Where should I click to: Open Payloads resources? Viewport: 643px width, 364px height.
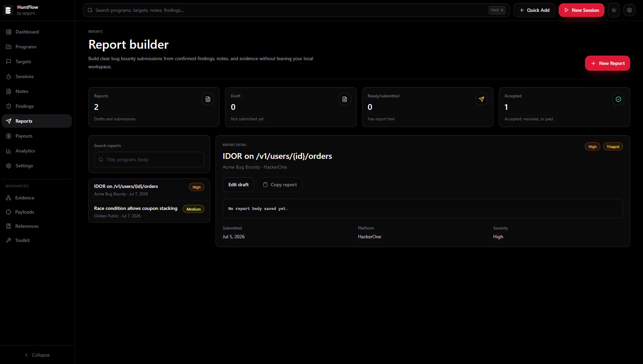(37, 212)
